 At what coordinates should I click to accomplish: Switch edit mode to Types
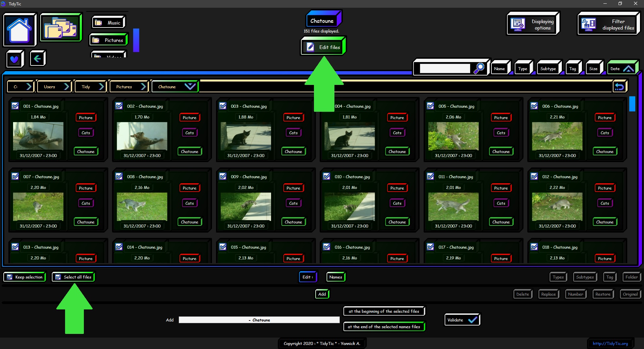(558, 277)
